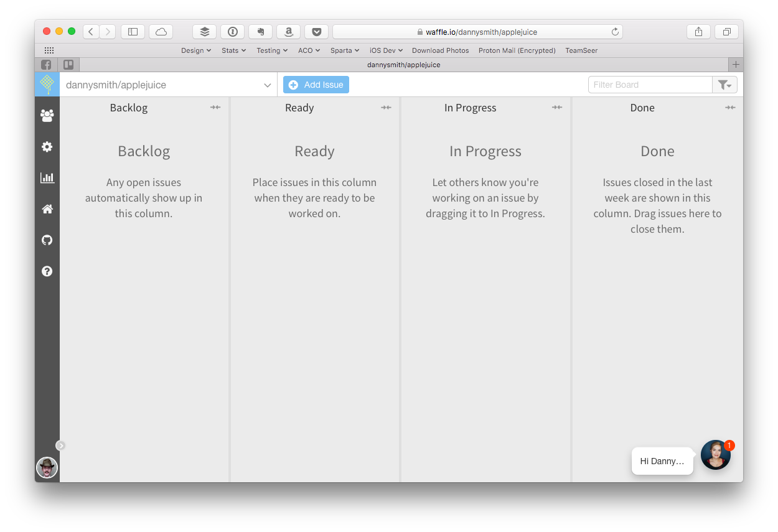The height and width of the screenshot is (532, 778).
Task: Click the Buffer layers extension icon
Action: 204,32
